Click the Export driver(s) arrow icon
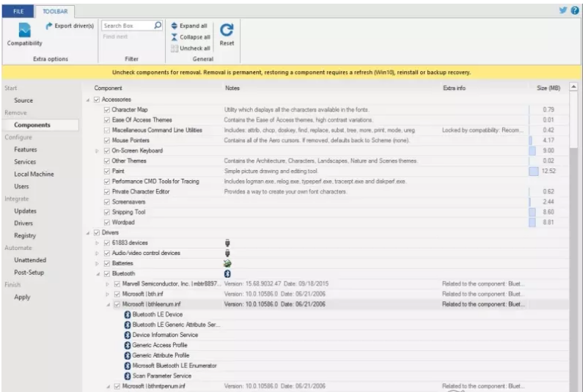The height and width of the screenshot is (392, 588). (49, 26)
